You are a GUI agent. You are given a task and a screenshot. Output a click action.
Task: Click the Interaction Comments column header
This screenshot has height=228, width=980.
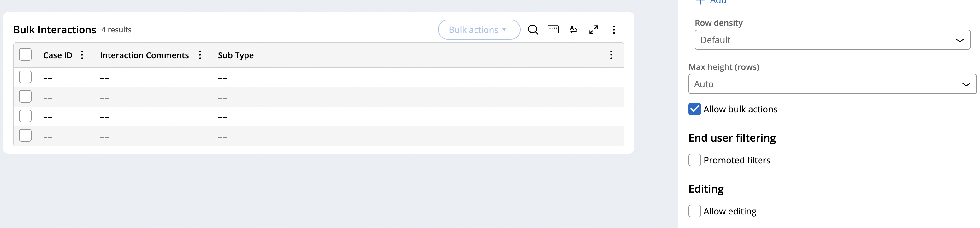[144, 55]
